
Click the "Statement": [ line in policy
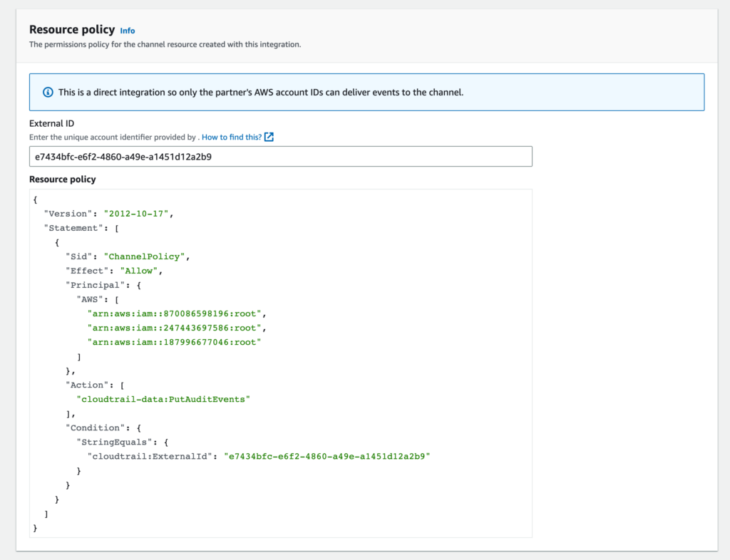(x=81, y=229)
